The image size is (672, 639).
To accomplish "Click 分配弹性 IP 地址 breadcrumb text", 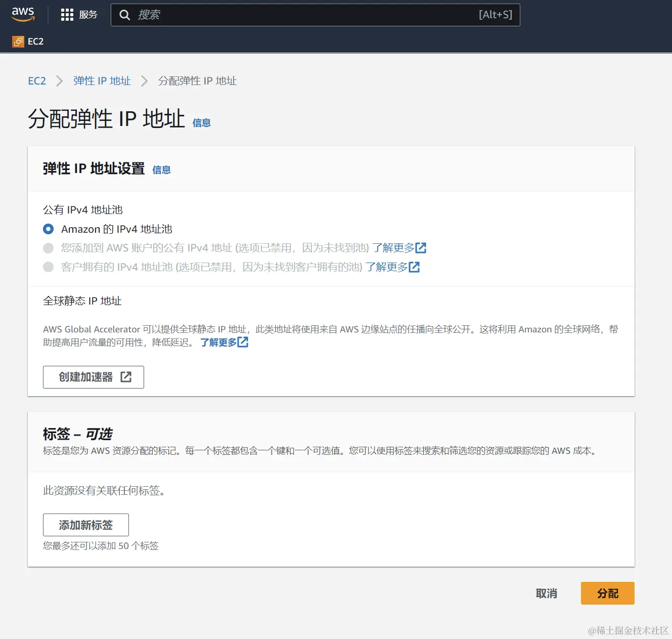I will [197, 81].
